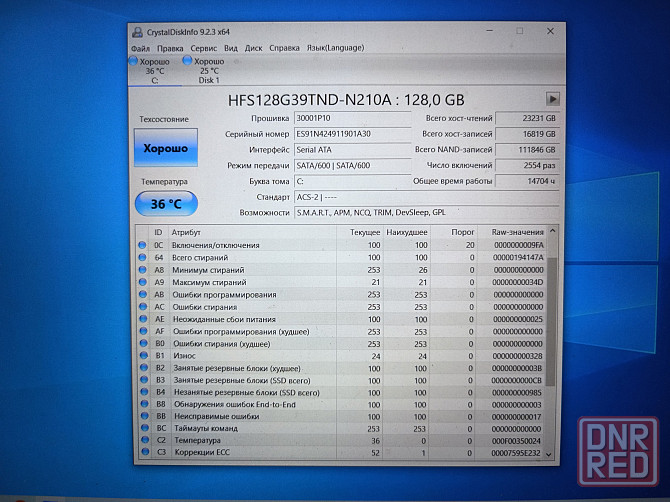
Task: Click status dot for Неожиданные сбои питания
Action: 143,319
